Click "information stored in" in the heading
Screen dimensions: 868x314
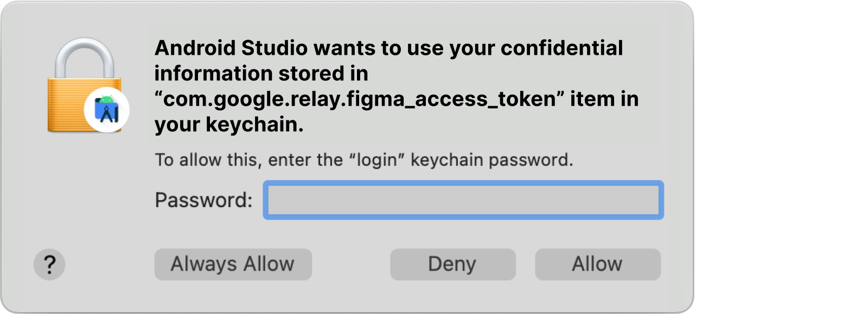tap(261, 73)
